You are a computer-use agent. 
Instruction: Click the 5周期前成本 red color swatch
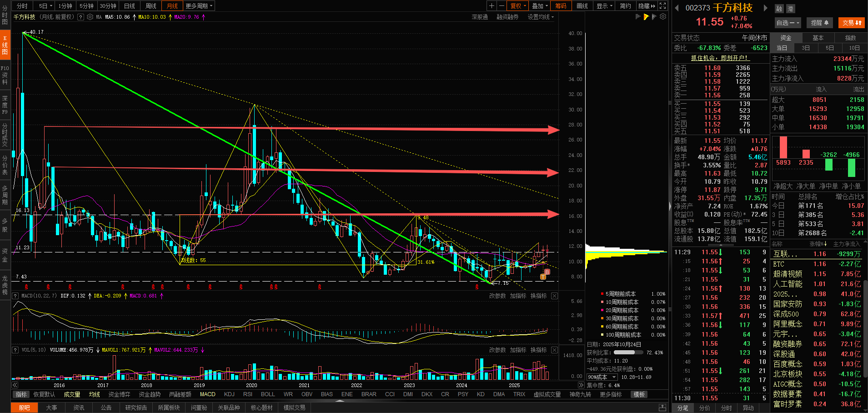point(602,294)
